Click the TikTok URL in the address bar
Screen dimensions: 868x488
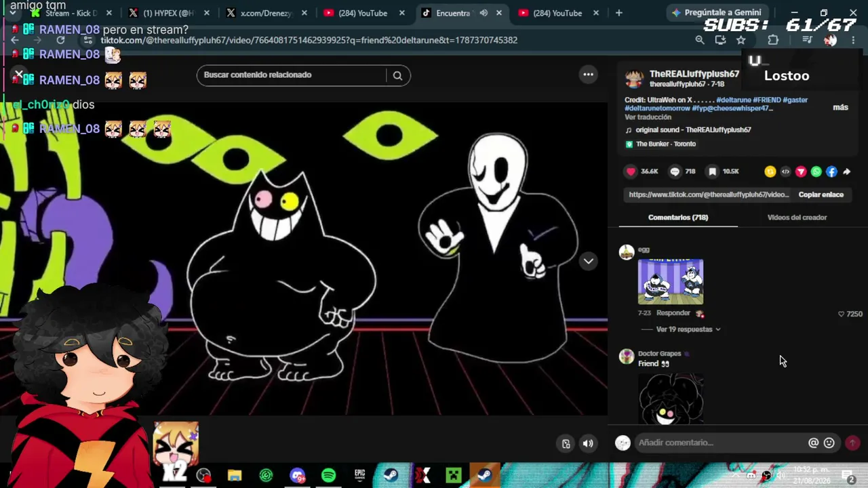point(309,40)
